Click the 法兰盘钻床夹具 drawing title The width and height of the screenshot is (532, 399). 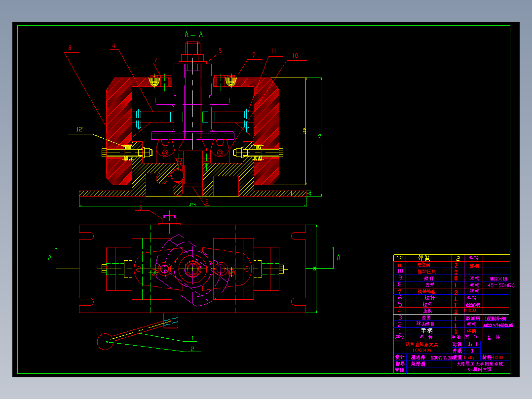click(x=422, y=344)
